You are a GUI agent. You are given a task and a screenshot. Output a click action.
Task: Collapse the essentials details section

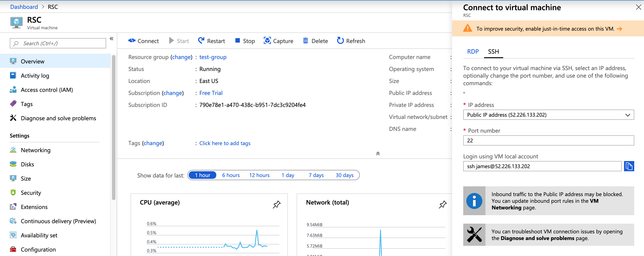[x=378, y=154]
